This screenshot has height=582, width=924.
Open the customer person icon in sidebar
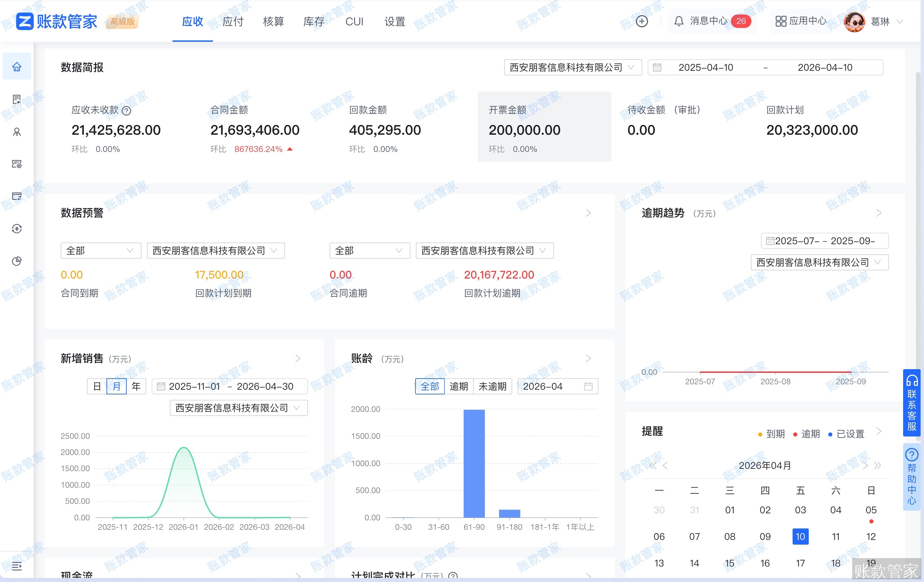(x=17, y=132)
